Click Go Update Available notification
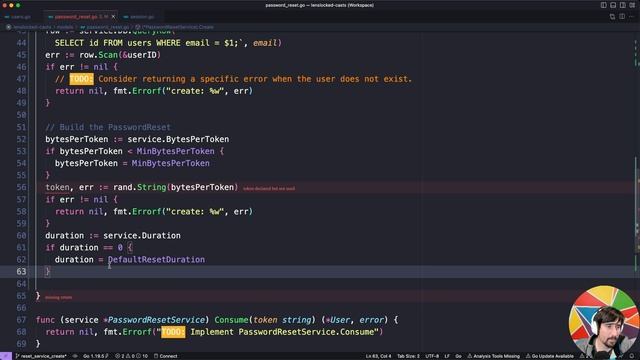Screen dimensions: 640x360 coord(549,356)
